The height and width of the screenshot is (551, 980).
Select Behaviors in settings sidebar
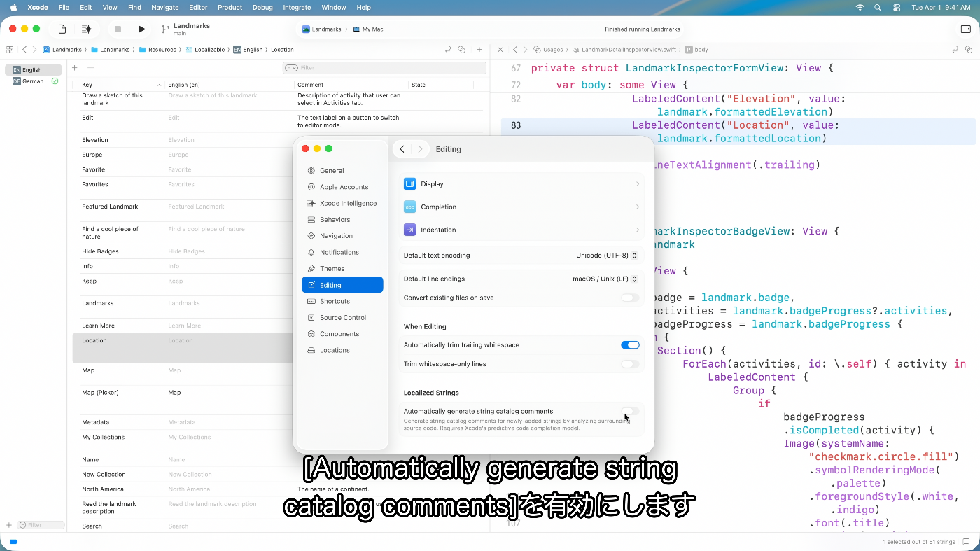[x=342, y=220]
